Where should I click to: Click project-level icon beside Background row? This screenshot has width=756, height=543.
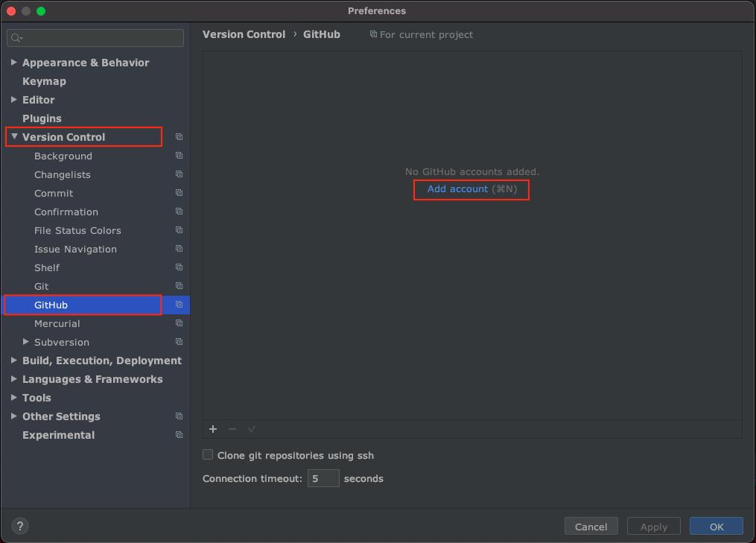[x=179, y=156]
